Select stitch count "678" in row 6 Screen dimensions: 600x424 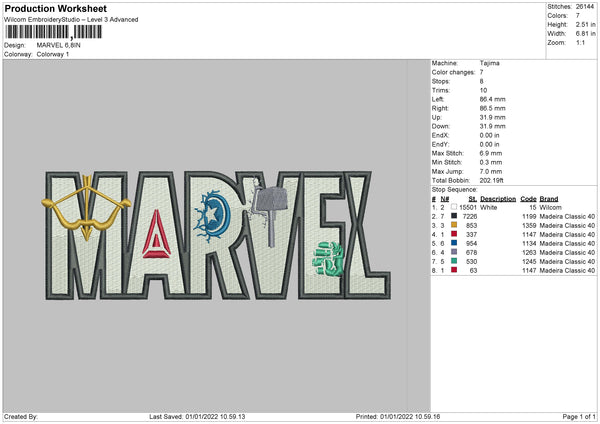click(x=471, y=253)
